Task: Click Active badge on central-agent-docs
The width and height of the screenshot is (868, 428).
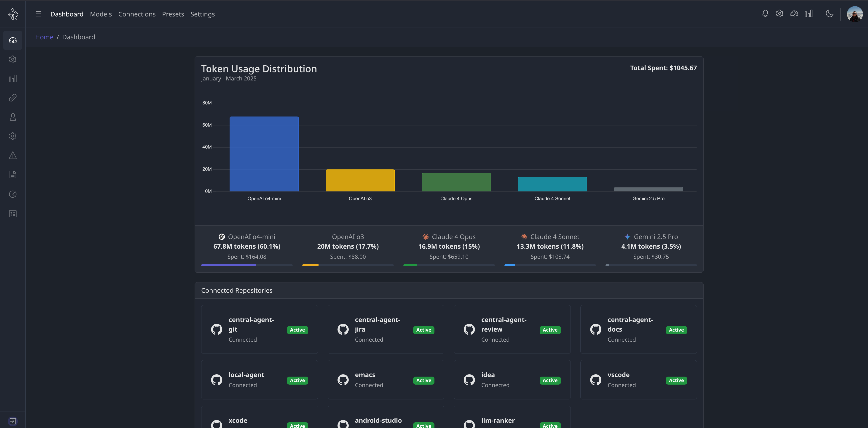Action: click(677, 330)
